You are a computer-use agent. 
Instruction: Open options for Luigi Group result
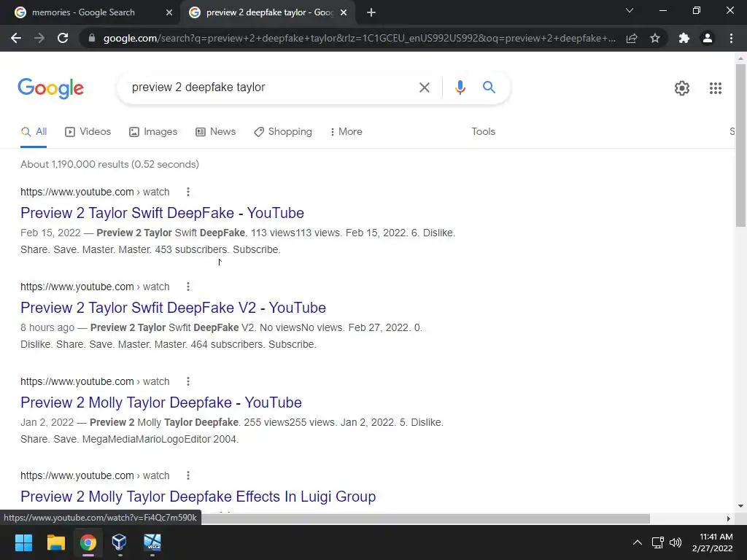click(x=188, y=475)
